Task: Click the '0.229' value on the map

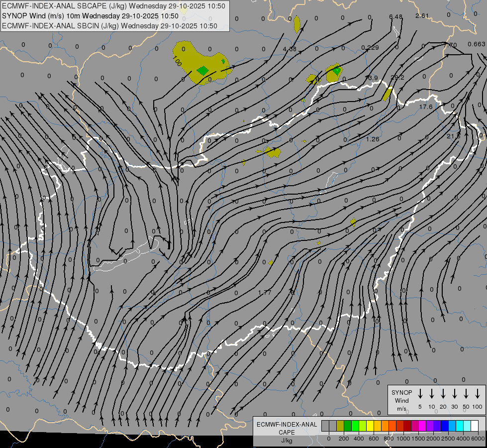Action: (x=370, y=48)
